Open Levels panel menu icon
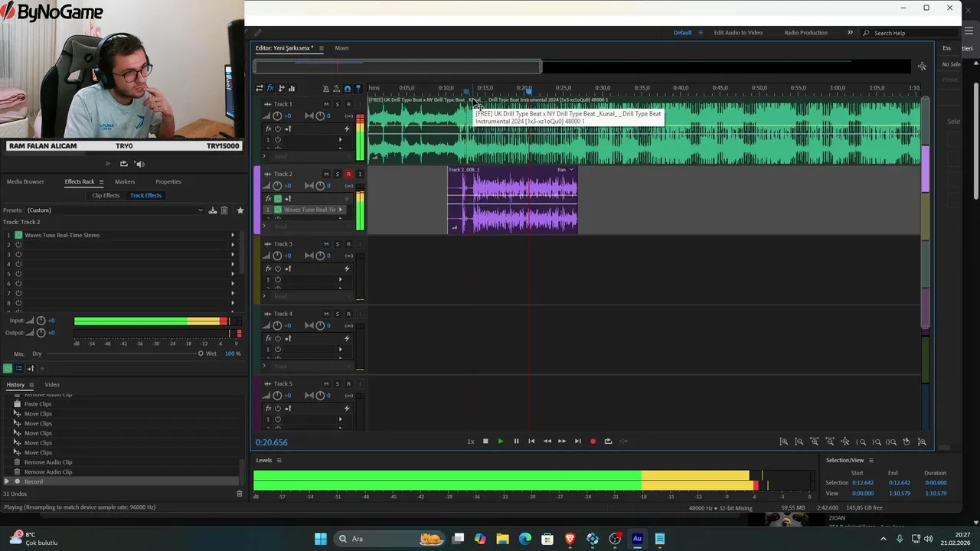 click(279, 460)
